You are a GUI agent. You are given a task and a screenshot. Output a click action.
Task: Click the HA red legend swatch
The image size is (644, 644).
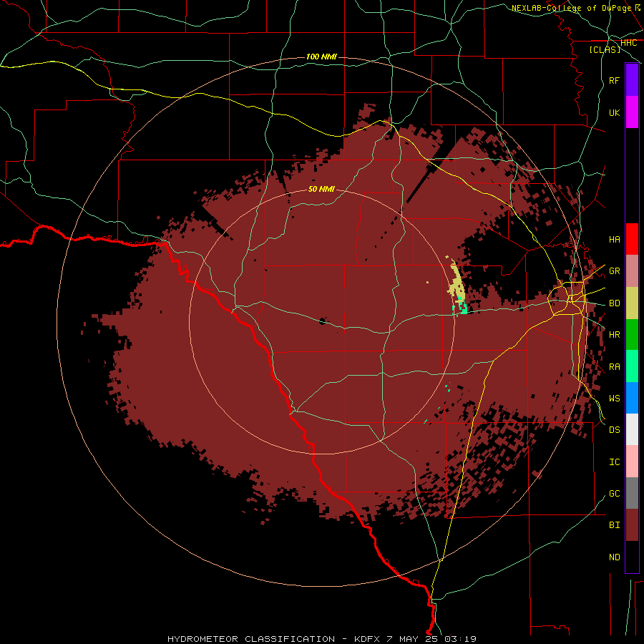632,239
